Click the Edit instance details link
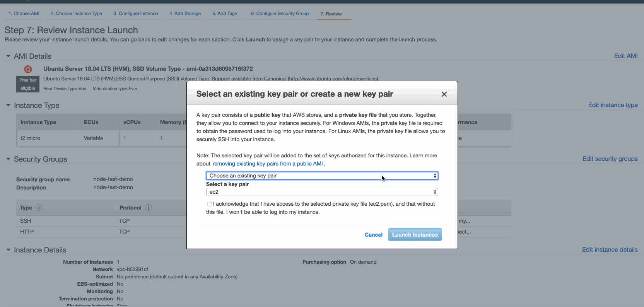 (x=610, y=249)
